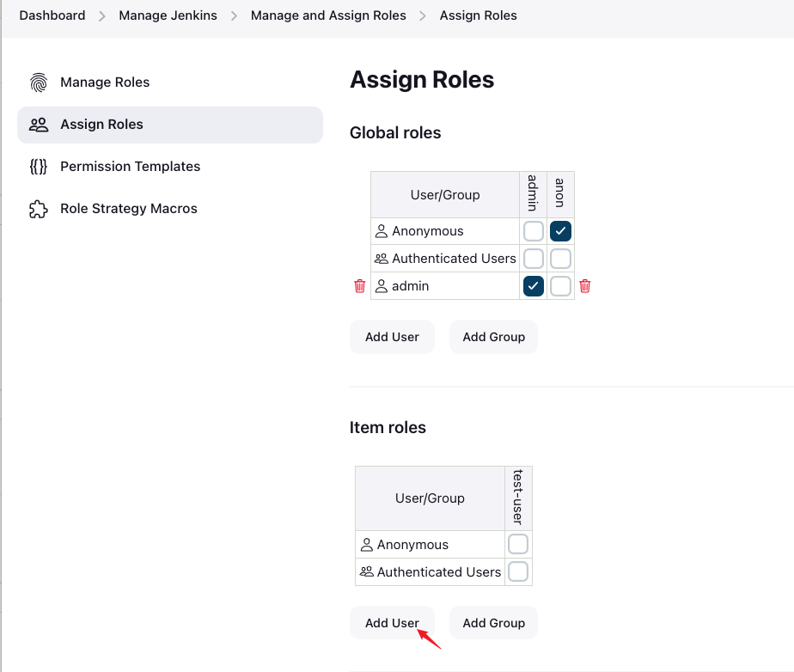Go to Dashboard via breadcrumb

(52, 15)
